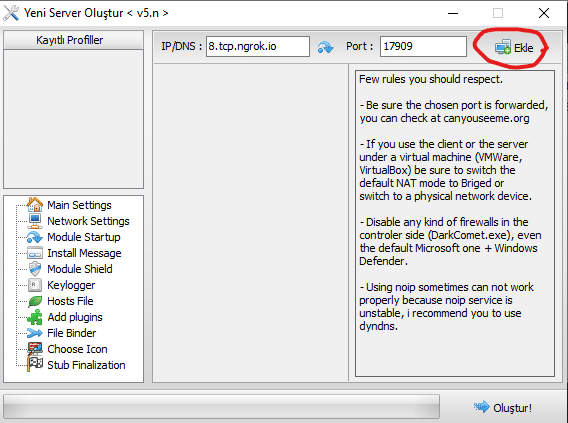Open Main Settings in the tree
This screenshot has width=568, height=423.
point(79,205)
